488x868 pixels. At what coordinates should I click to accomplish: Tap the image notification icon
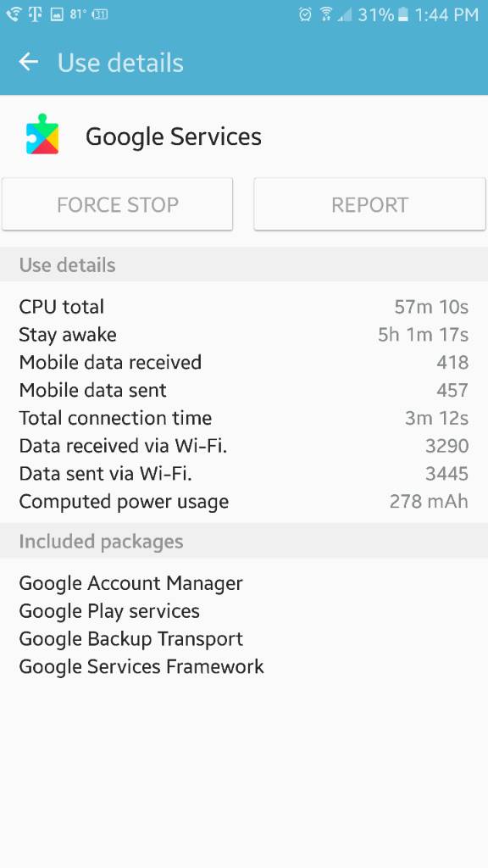click(x=57, y=15)
